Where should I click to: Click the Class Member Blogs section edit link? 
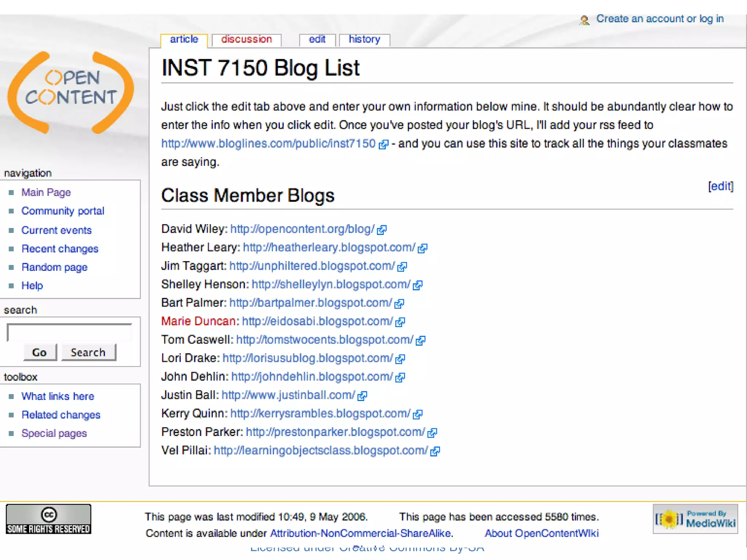(720, 186)
